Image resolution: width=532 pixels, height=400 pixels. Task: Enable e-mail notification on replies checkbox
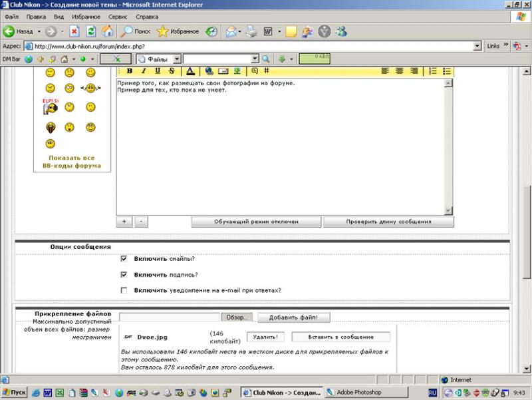pos(124,290)
